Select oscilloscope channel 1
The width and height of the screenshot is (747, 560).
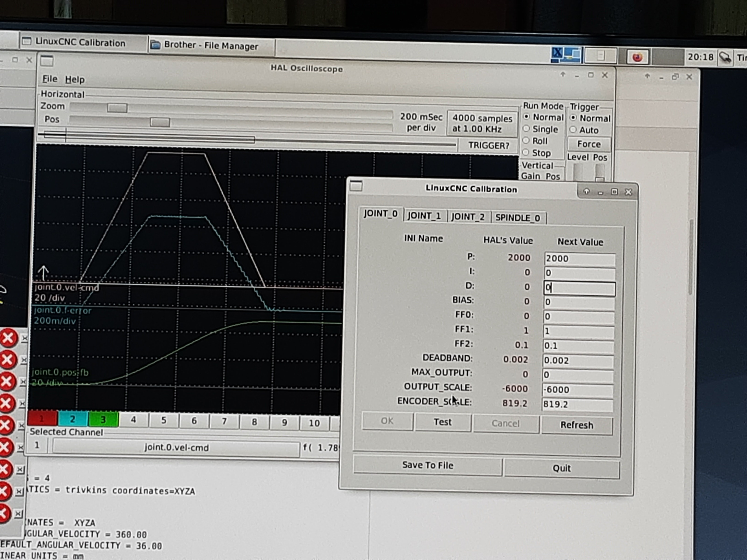42,419
